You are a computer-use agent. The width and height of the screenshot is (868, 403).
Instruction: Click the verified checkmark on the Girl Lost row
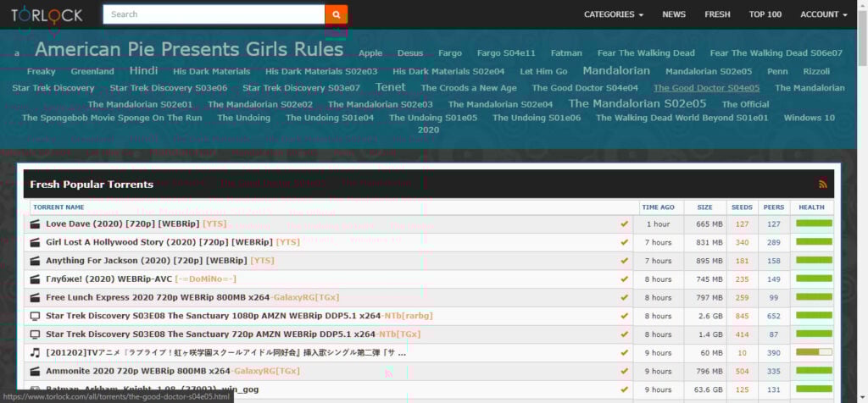pos(625,242)
